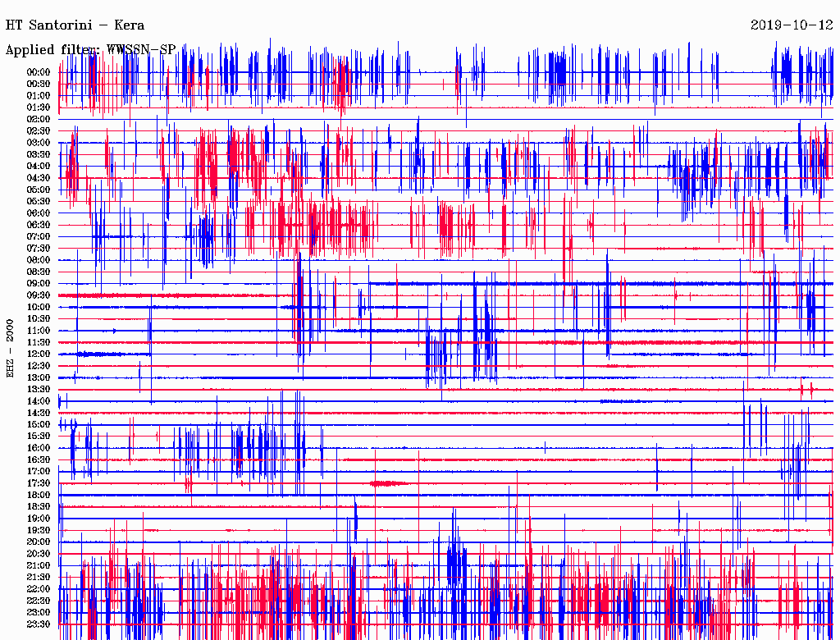Viewport: 840px width, 640px height.
Task: Select the 18:00 time label
Action: [39, 496]
